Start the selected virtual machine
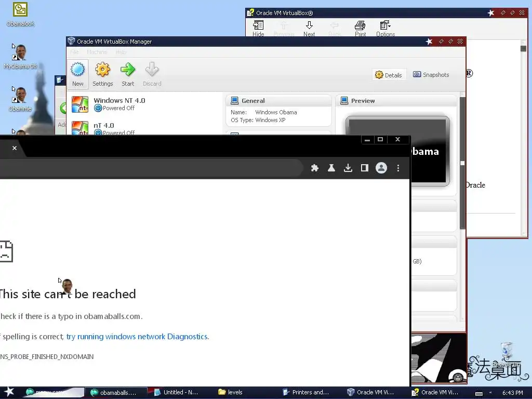 click(128, 74)
